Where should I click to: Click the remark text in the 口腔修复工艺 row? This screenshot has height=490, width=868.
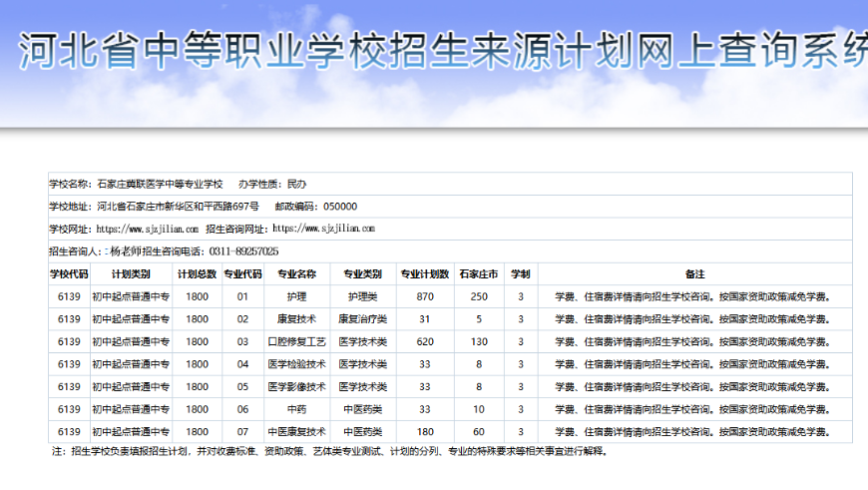point(694,342)
